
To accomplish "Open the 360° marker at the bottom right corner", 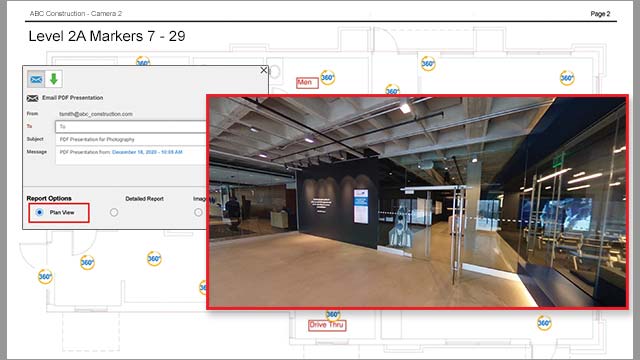I will coord(544,323).
